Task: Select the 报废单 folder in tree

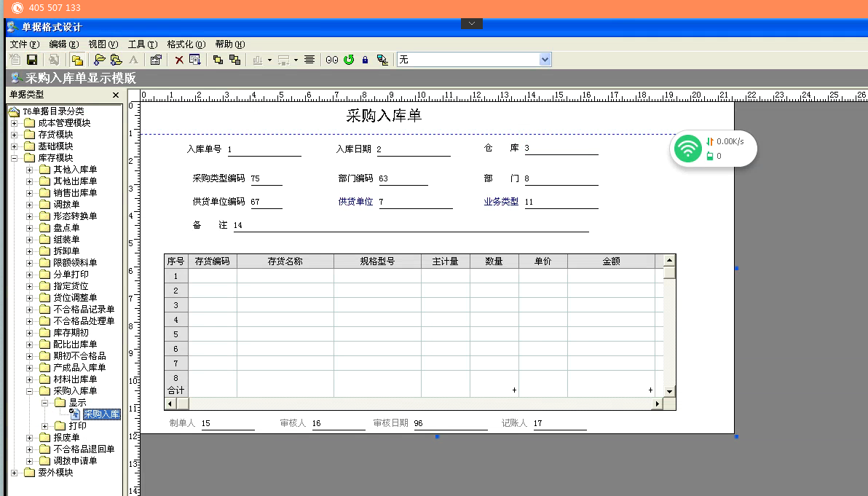Action: [66, 437]
